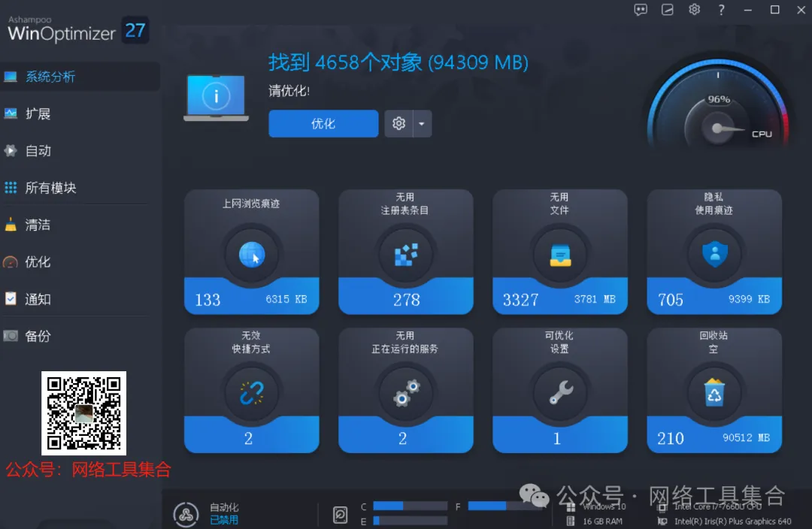Open the 系统分析 sidebar item
Image resolution: width=812 pixels, height=529 pixels.
tap(79, 77)
